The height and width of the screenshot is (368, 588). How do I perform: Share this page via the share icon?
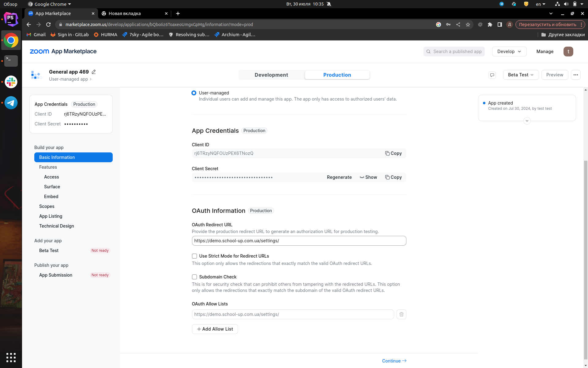(x=458, y=25)
